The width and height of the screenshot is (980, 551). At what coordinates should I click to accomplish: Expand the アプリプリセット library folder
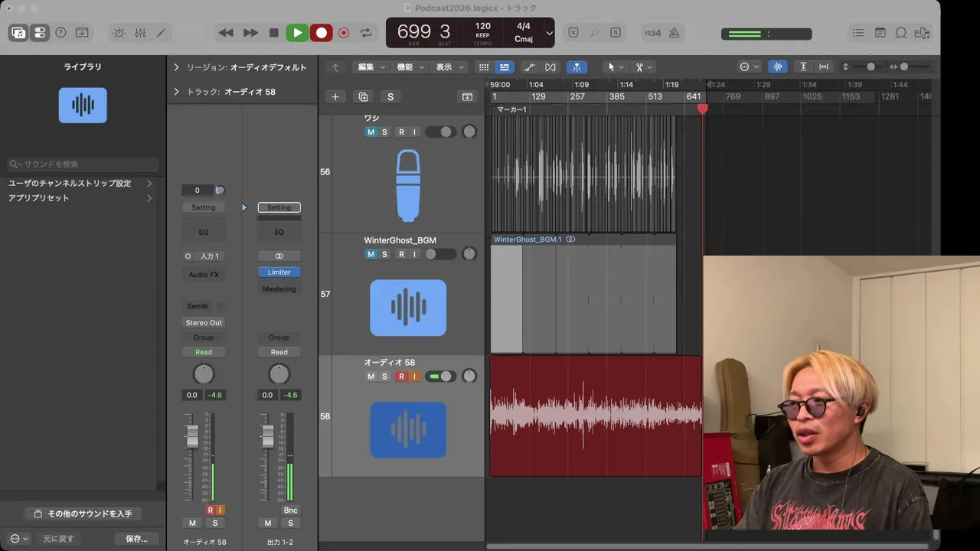(80, 198)
